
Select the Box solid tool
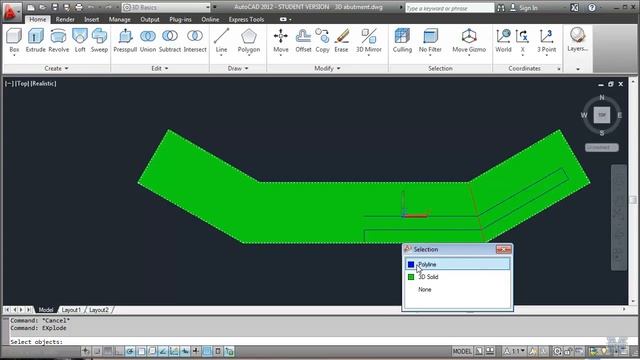point(14,40)
